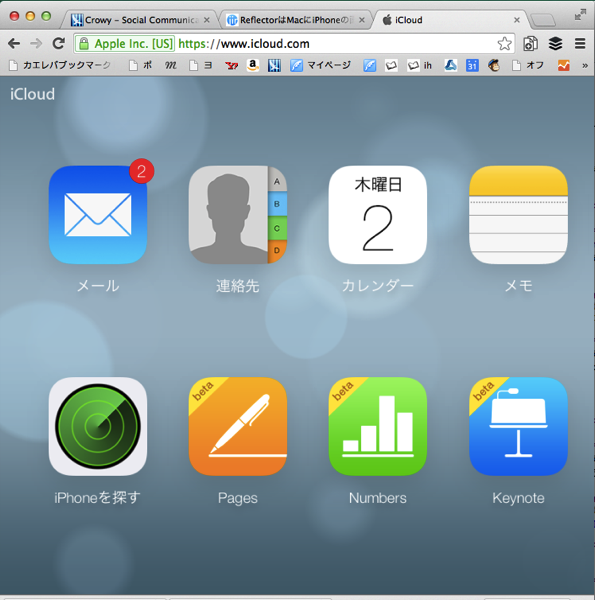Click the Buffer stacked layers extension icon
Screen dimensions: 595x600
(555, 44)
